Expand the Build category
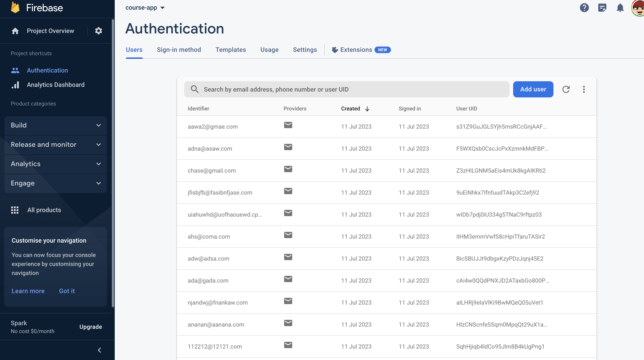 pyautogui.click(x=56, y=125)
